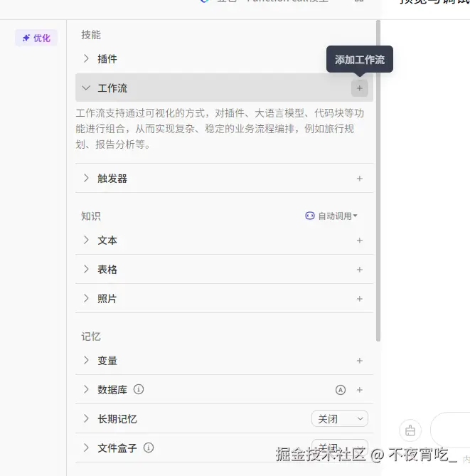Add a workflow with the plus icon
Screen dimensions: 470x476
click(360, 88)
